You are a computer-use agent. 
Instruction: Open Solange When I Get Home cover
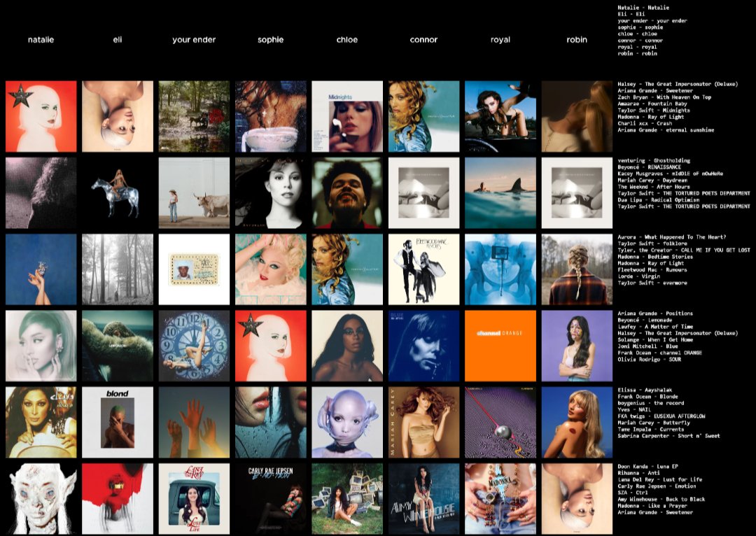(347, 346)
